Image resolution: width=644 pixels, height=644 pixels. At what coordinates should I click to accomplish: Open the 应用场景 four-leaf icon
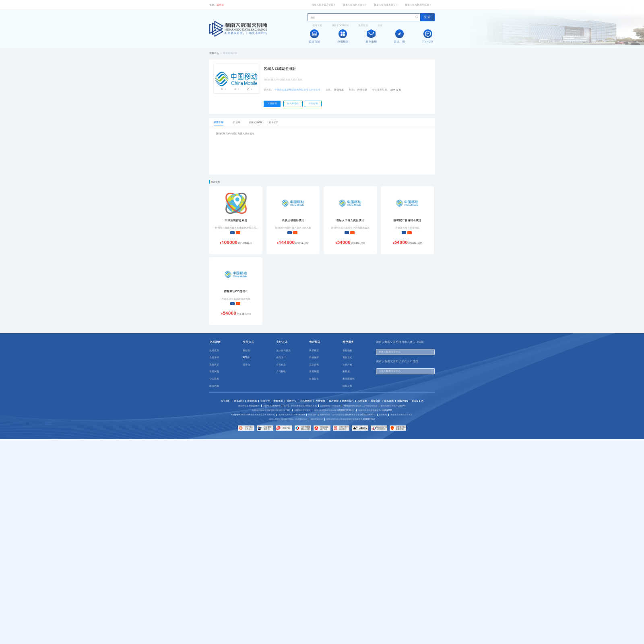(x=343, y=34)
